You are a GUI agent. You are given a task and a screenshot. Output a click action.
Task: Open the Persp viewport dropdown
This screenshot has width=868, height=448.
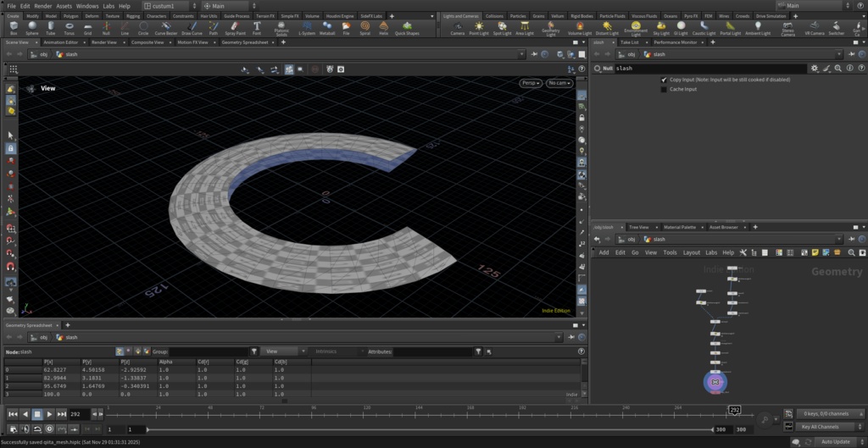(531, 83)
